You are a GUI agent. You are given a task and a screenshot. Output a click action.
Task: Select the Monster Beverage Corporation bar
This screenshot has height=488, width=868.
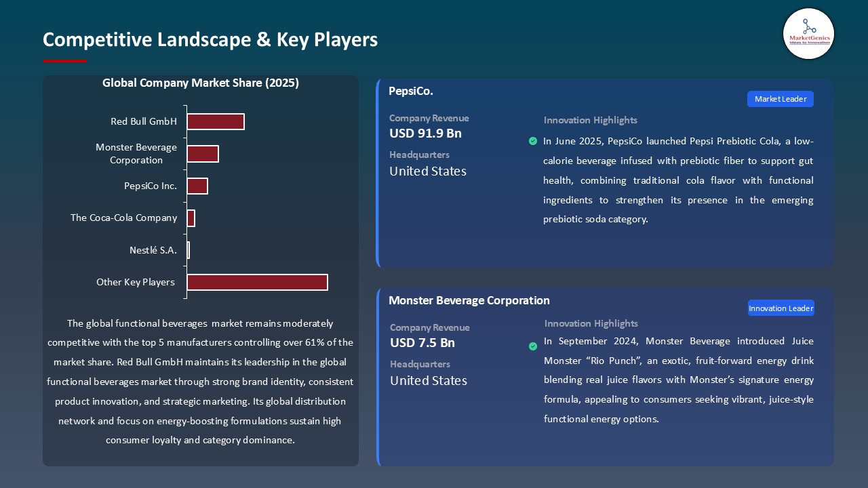click(x=202, y=154)
